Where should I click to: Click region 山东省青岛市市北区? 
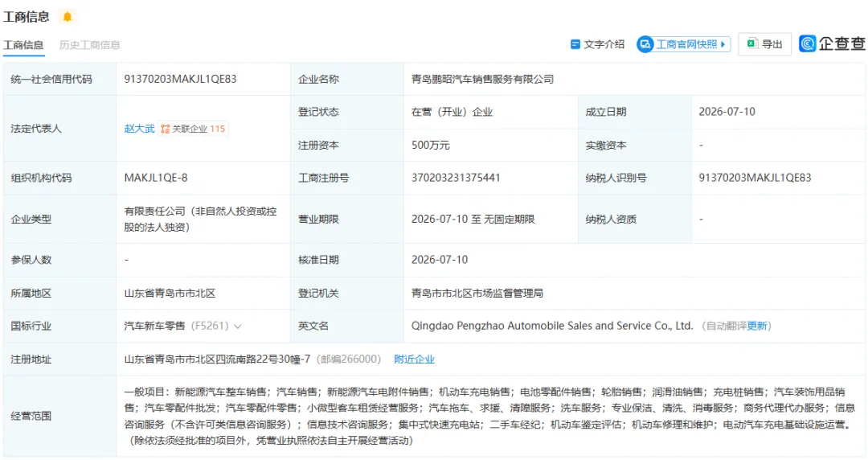pyautogui.click(x=170, y=294)
